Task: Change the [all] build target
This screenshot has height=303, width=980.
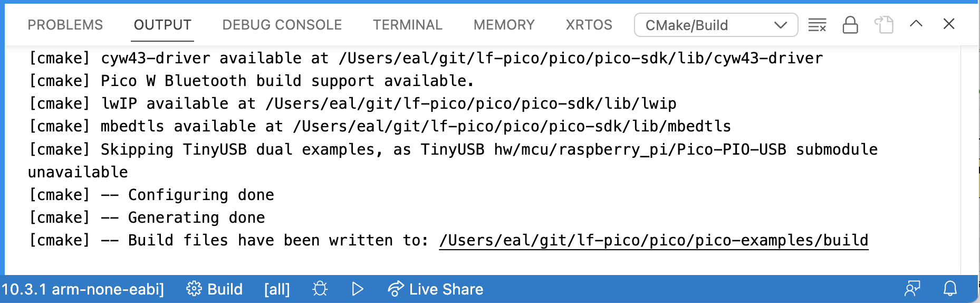Action: (277, 289)
